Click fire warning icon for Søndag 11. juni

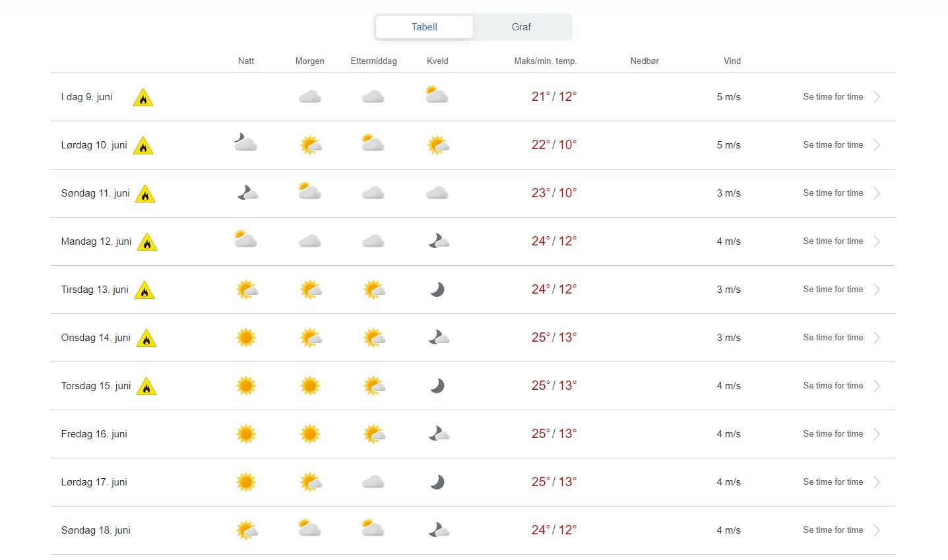click(x=145, y=195)
